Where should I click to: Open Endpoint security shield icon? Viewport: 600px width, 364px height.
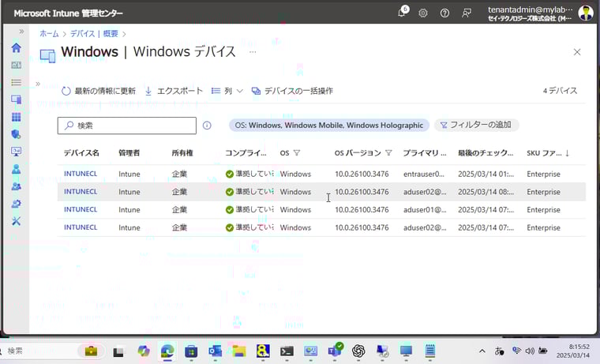pyautogui.click(x=16, y=134)
